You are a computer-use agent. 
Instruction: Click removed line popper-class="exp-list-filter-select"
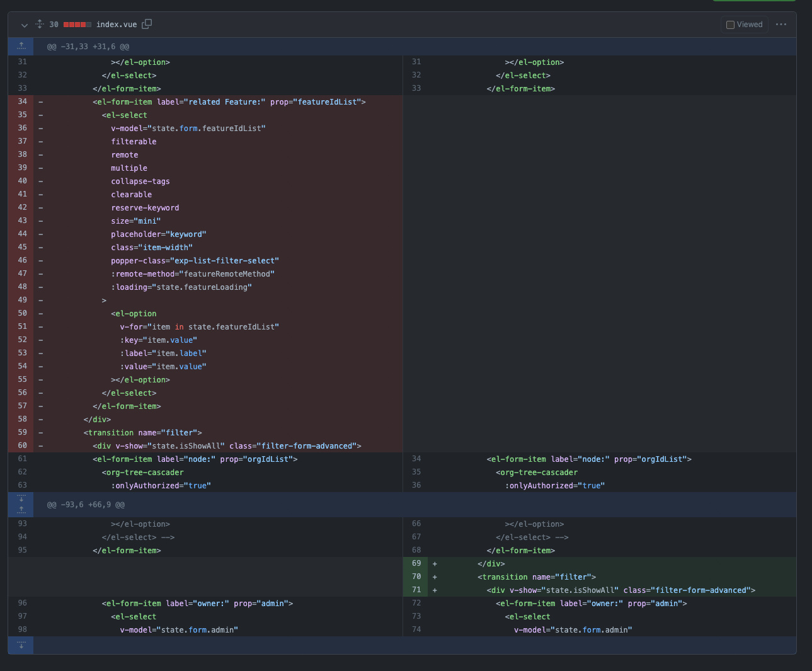[195, 261]
